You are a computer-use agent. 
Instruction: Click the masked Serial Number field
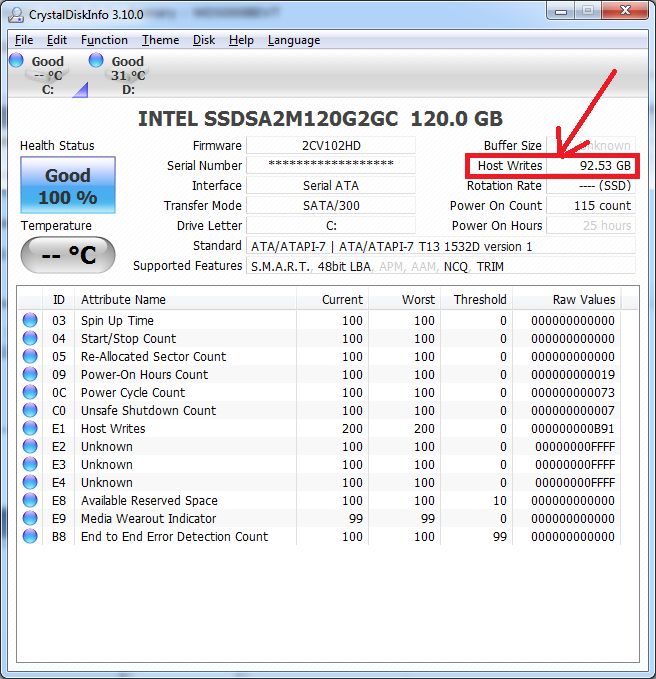[331, 165]
